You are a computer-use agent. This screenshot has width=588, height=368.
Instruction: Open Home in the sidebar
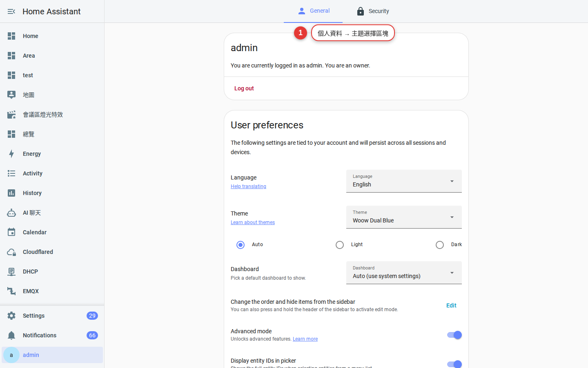(52, 36)
